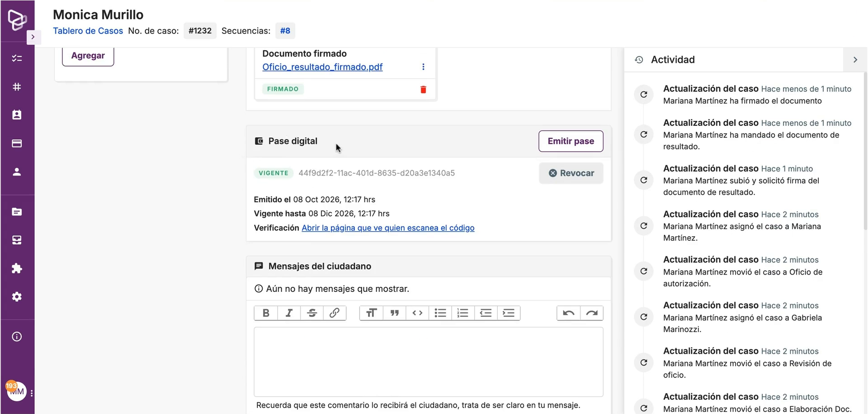Open the signed document options menu
The width and height of the screenshot is (868, 414).
(x=423, y=67)
